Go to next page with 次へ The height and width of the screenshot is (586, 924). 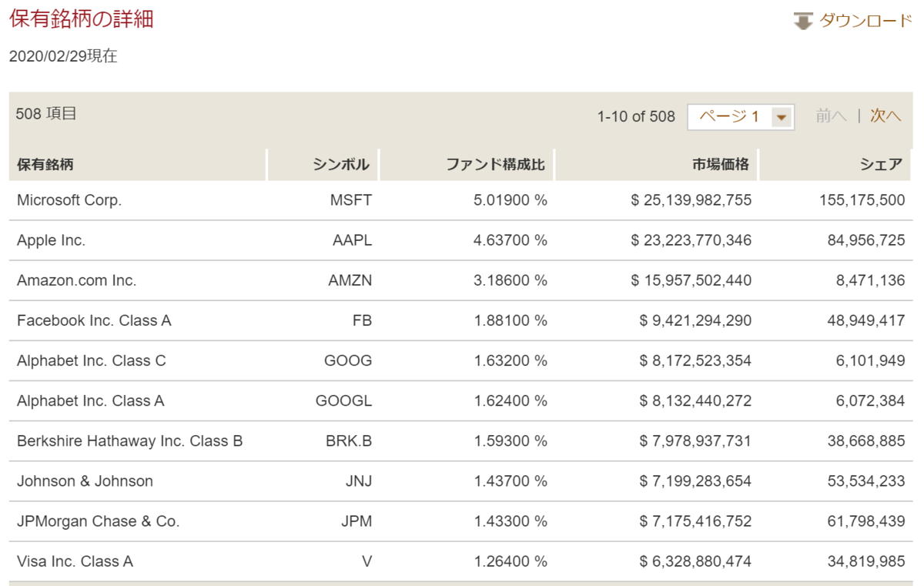[x=885, y=116]
